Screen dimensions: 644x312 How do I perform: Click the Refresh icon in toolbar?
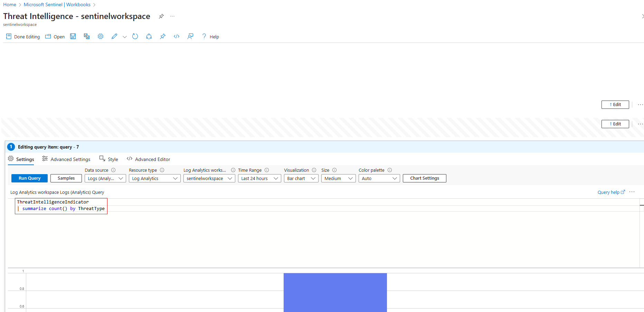(x=135, y=37)
